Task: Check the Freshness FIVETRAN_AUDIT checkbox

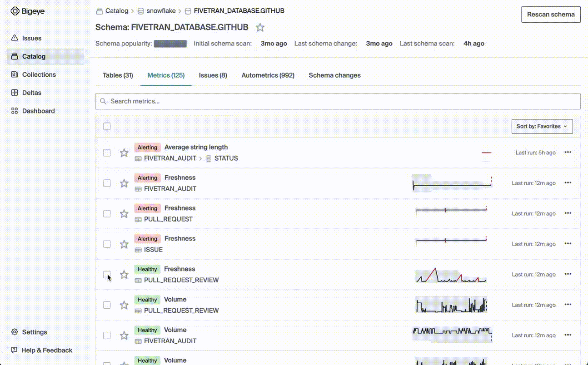Action: coord(107,183)
